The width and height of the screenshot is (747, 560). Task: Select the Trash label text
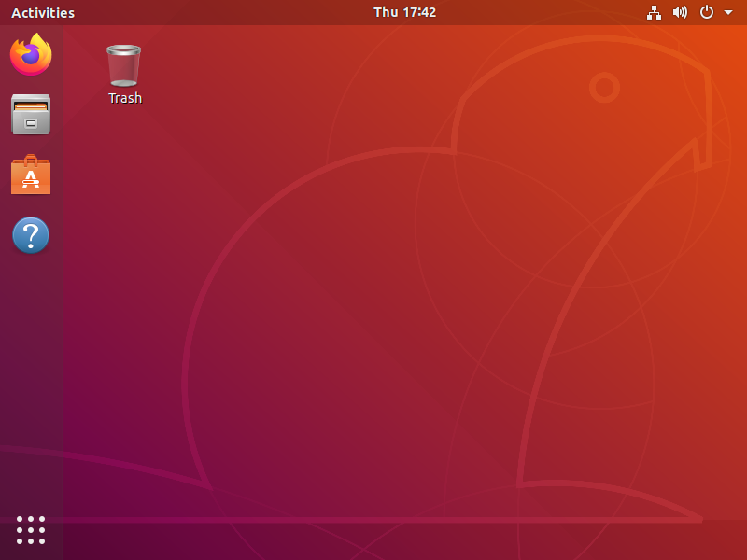(125, 98)
